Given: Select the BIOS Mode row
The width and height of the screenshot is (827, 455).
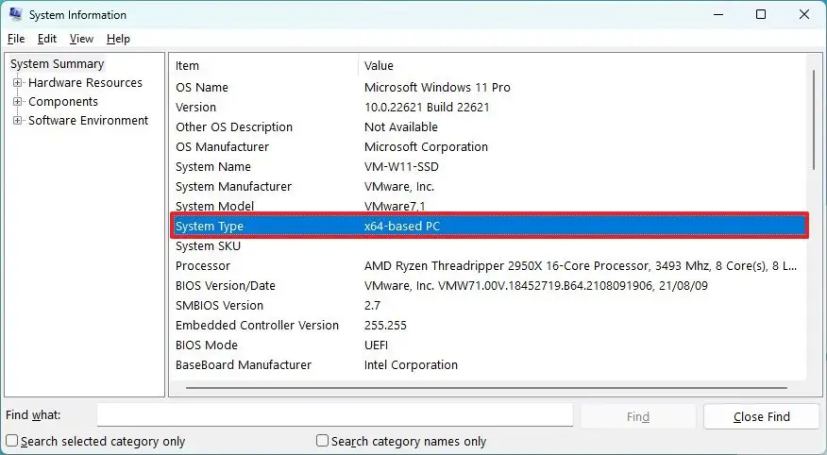Looking at the screenshot, I should coord(488,345).
